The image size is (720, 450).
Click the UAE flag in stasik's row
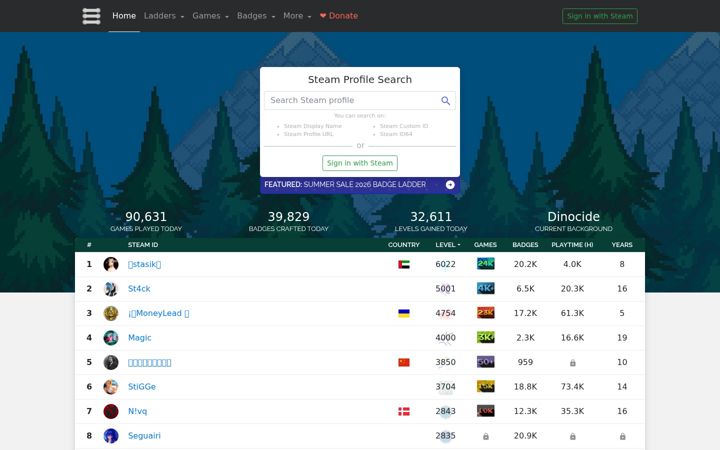404,264
